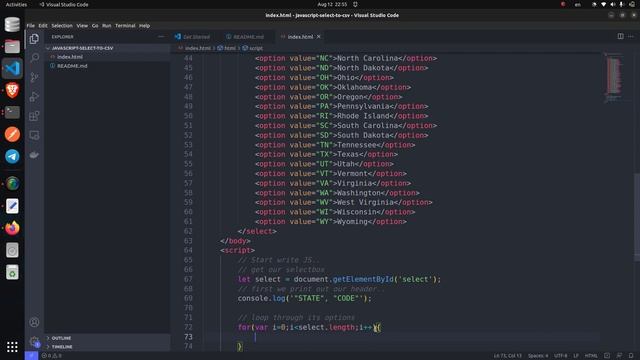The height and width of the screenshot is (360, 640).
Task: Open the Explorer view in activity bar
Action: [x=34, y=39]
